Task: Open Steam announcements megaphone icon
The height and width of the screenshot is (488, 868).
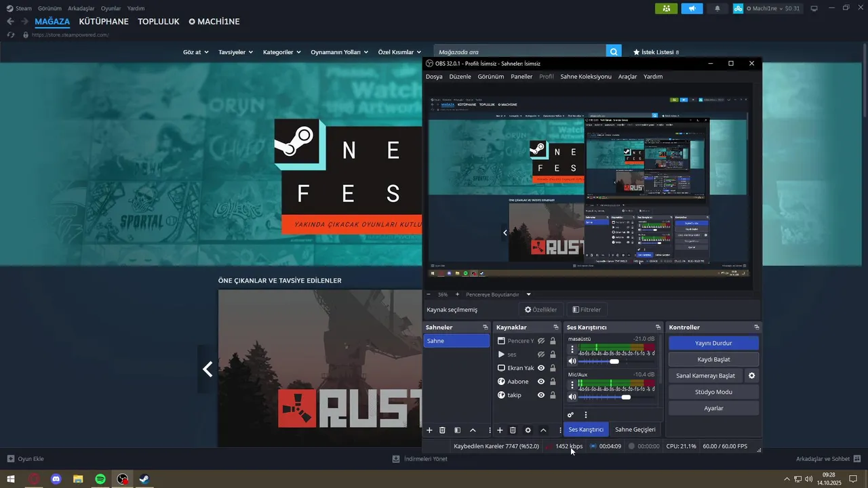Action: (692, 8)
